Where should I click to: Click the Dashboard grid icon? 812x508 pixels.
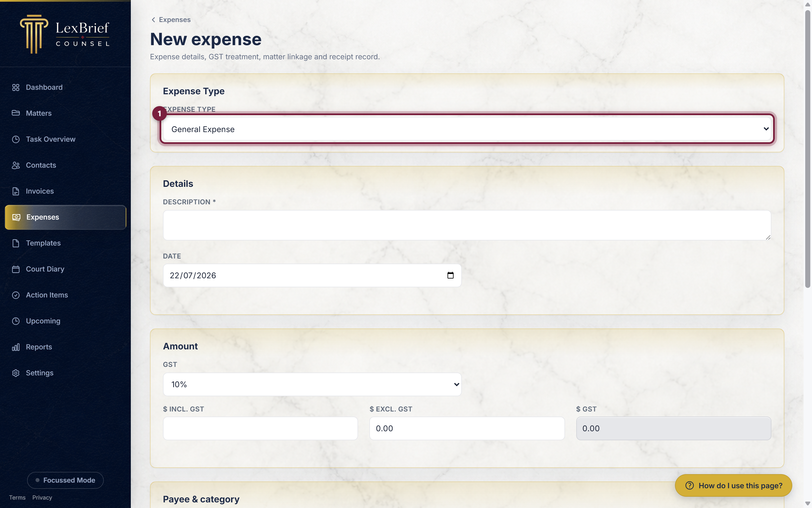coord(16,87)
